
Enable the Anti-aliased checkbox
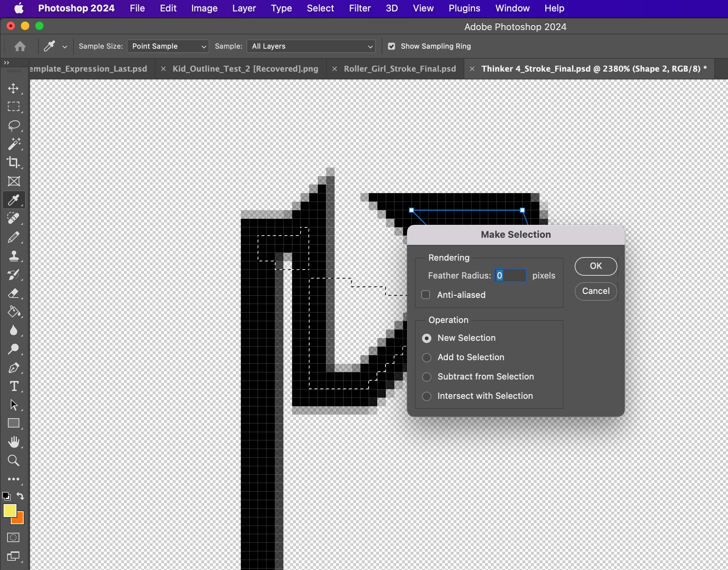[426, 295]
